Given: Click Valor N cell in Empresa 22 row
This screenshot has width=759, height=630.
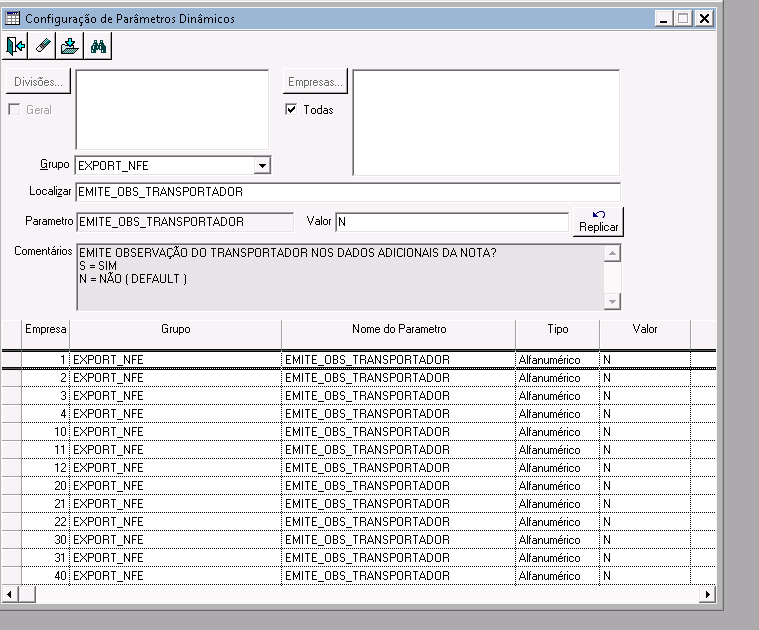Looking at the screenshot, I should [645, 522].
